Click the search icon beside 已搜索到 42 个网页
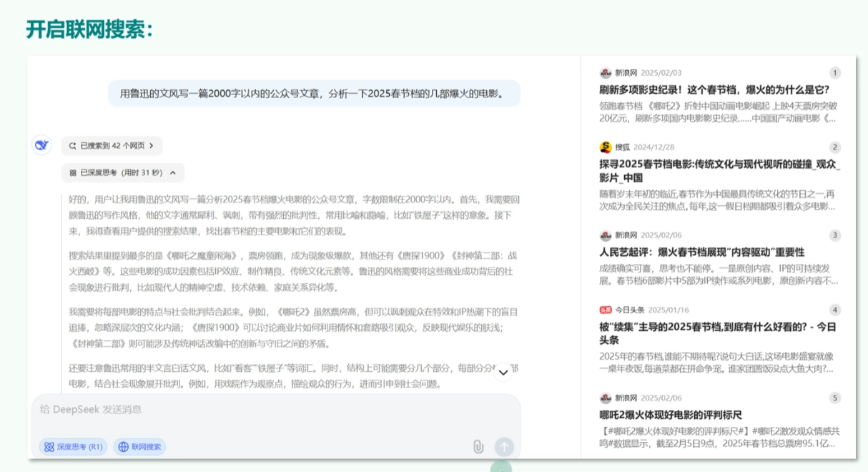Screen dimensions: 868x472 pyautogui.click(x=72, y=146)
